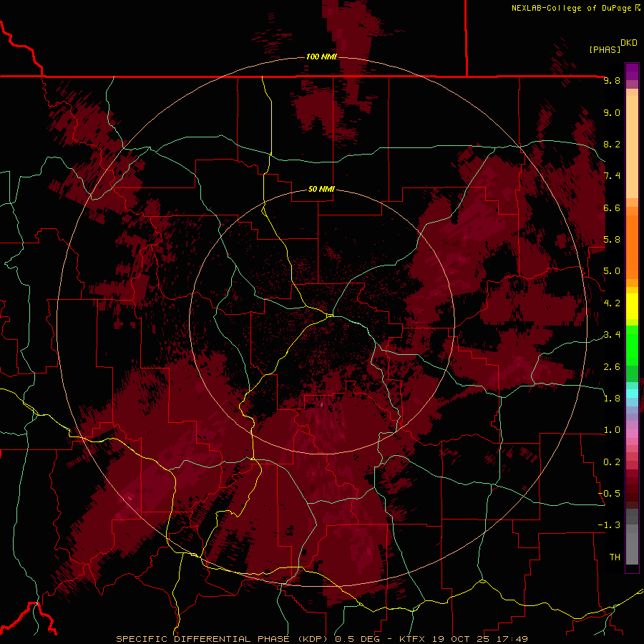This screenshot has width=644, height=644.
Task: Click the 0.2 scale value
Action: (612, 462)
